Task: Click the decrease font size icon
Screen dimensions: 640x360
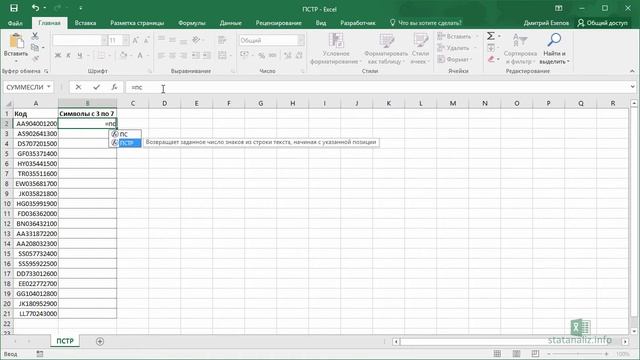Action: 146,40
